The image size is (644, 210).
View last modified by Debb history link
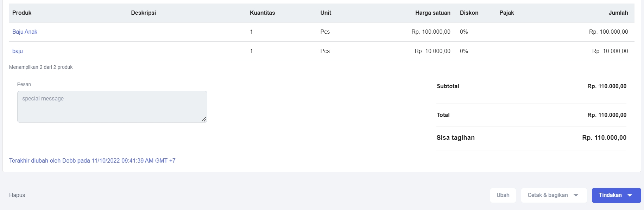coord(92,160)
